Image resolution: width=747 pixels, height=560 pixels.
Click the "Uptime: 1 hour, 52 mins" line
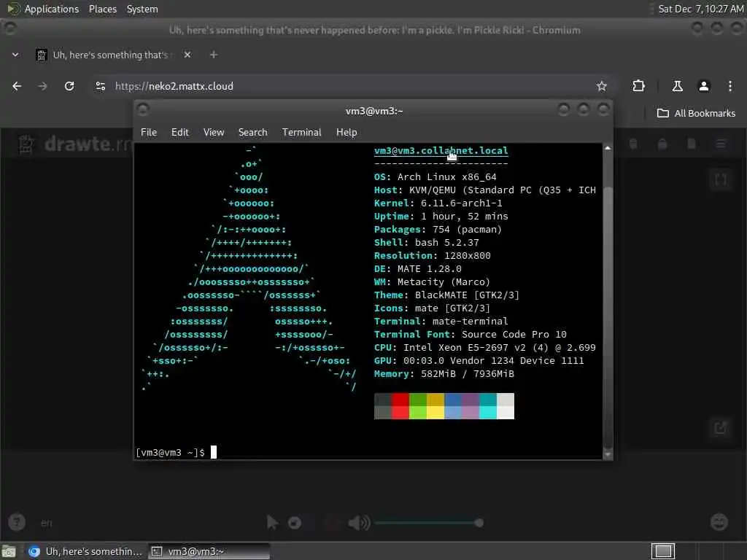(441, 216)
